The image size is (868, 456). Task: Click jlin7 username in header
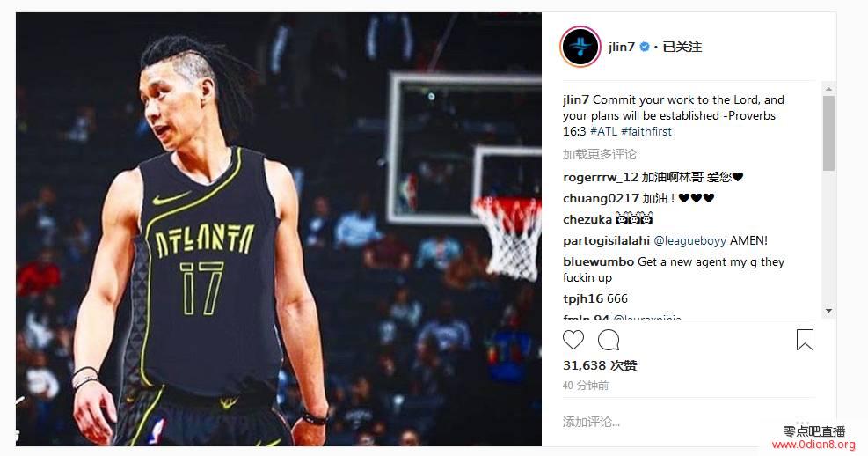621,47
